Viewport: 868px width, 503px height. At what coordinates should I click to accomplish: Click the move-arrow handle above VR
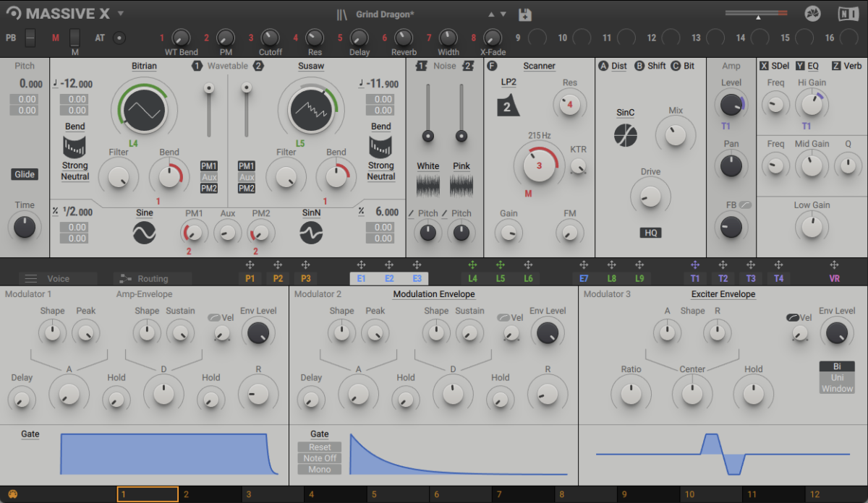tap(834, 265)
